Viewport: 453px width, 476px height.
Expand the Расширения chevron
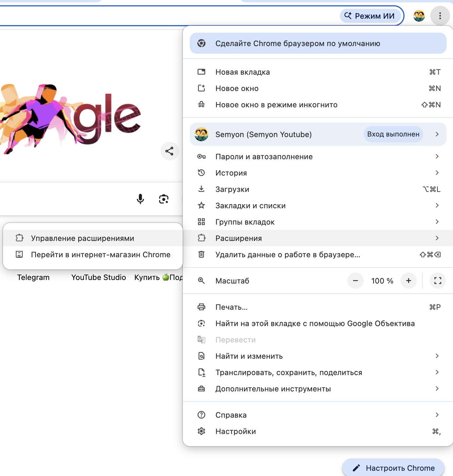(x=437, y=238)
